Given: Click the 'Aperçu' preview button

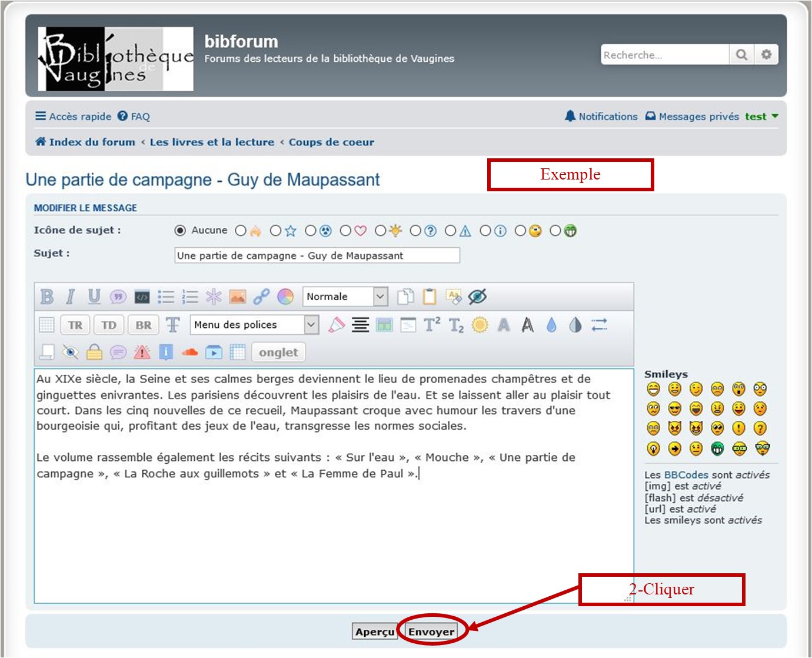Looking at the screenshot, I should [x=374, y=632].
